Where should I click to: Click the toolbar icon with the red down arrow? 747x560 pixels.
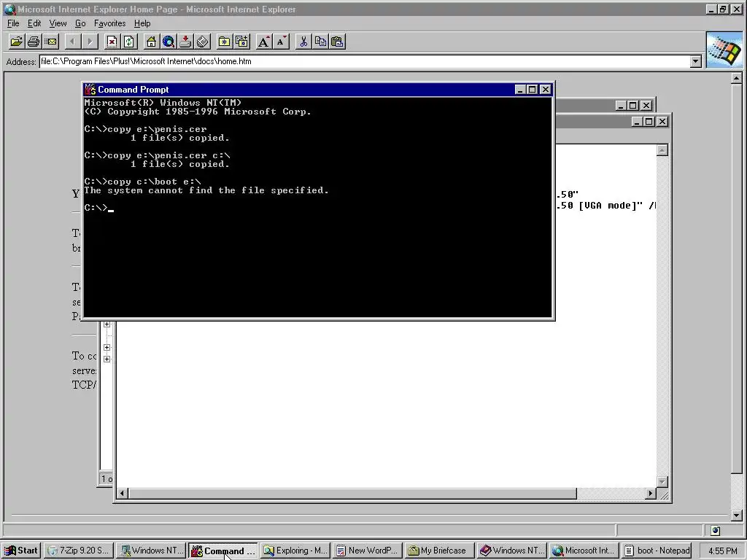coord(185,42)
